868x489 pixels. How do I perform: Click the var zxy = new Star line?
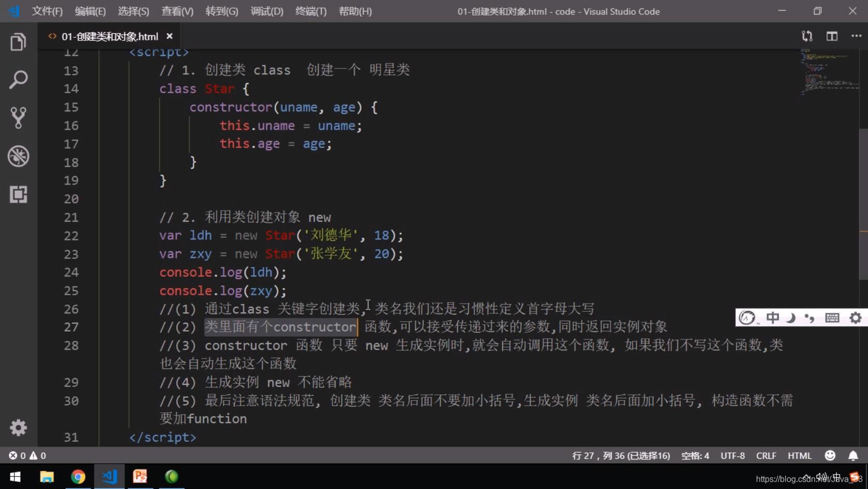[281, 254]
